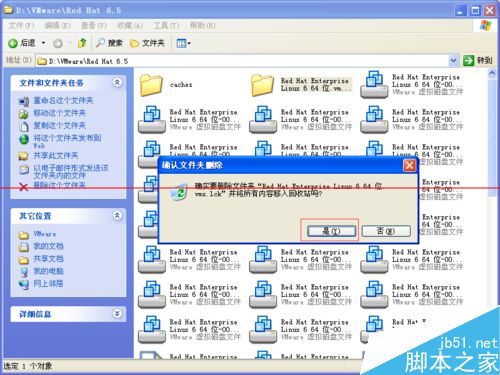Click the 转到 go button

pos(478,61)
